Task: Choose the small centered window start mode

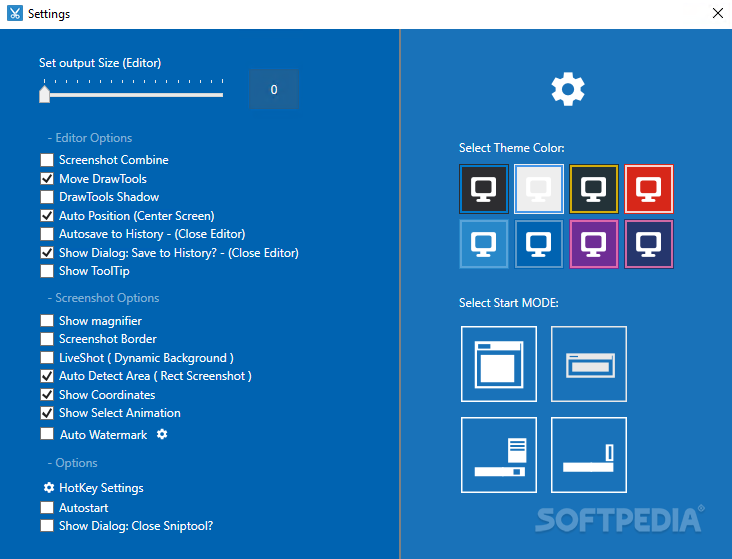Action: coord(588,364)
